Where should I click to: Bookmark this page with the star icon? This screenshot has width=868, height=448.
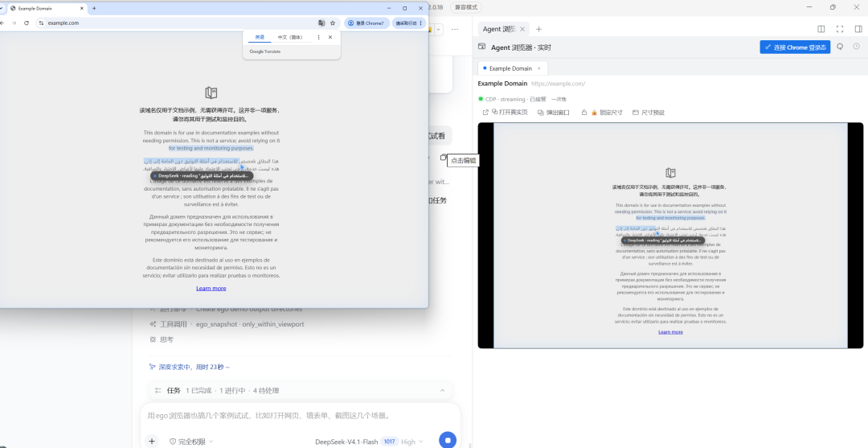[x=333, y=23]
